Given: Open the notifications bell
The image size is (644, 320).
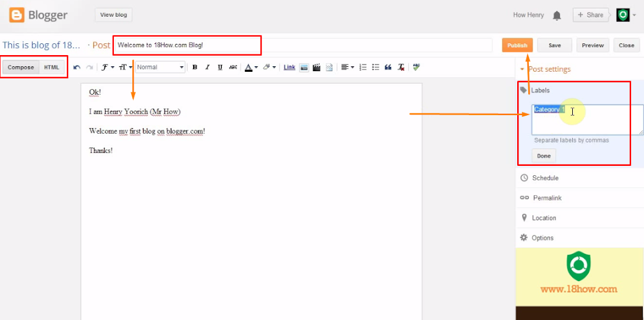Looking at the screenshot, I should point(557,15).
